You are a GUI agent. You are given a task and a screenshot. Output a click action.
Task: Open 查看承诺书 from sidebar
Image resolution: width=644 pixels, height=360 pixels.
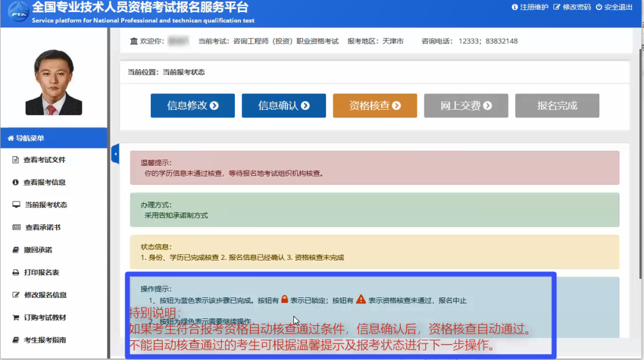(42, 228)
